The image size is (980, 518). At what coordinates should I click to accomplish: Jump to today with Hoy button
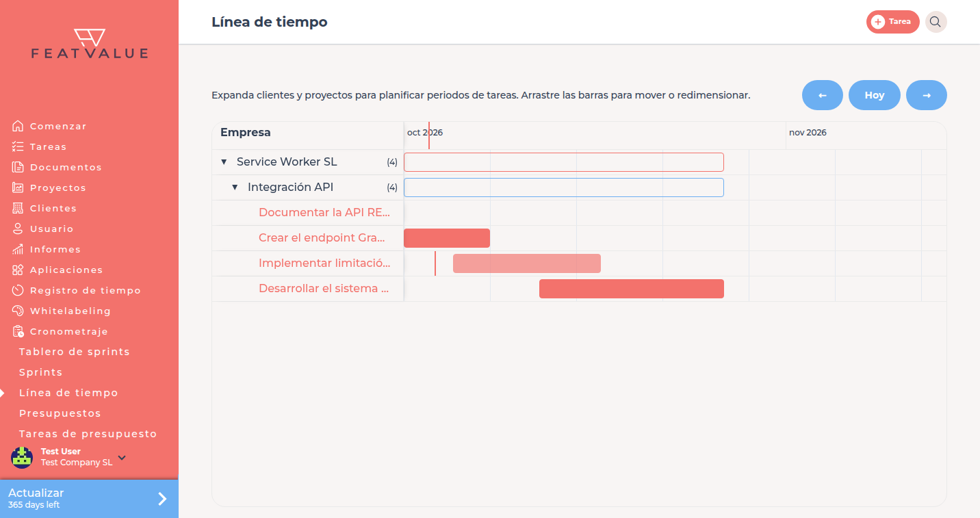tap(875, 95)
